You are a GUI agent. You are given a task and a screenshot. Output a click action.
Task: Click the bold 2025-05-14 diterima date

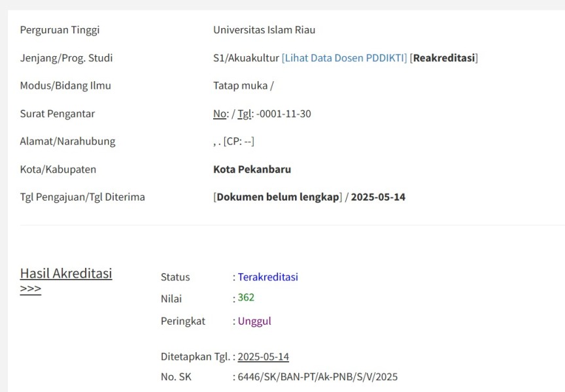[x=378, y=197]
